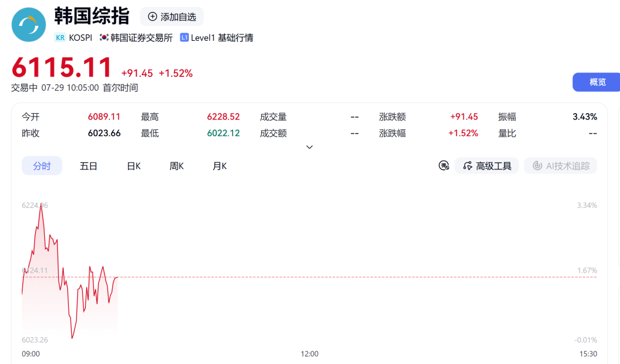Switch to the 五日 chart tab
Viewport: 620px width, 364px height.
click(88, 166)
